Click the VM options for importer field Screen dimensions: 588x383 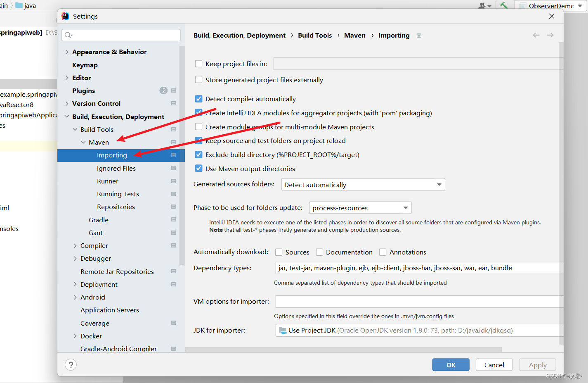[419, 301]
